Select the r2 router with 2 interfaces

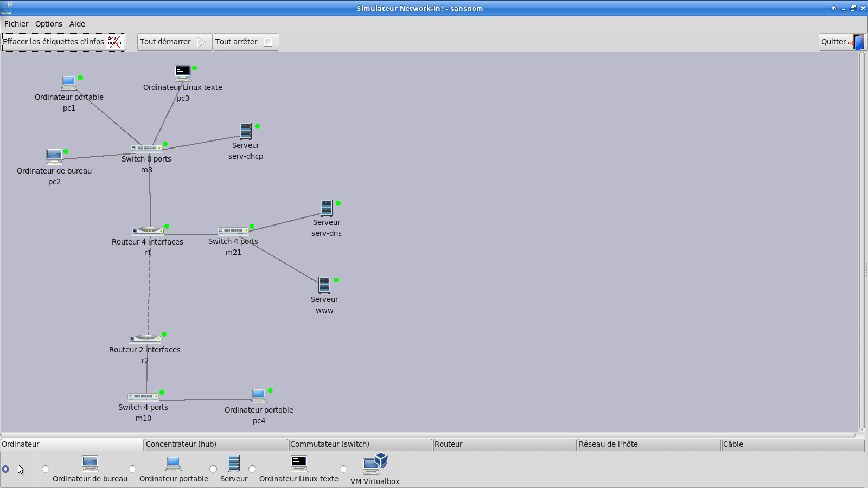pyautogui.click(x=145, y=339)
